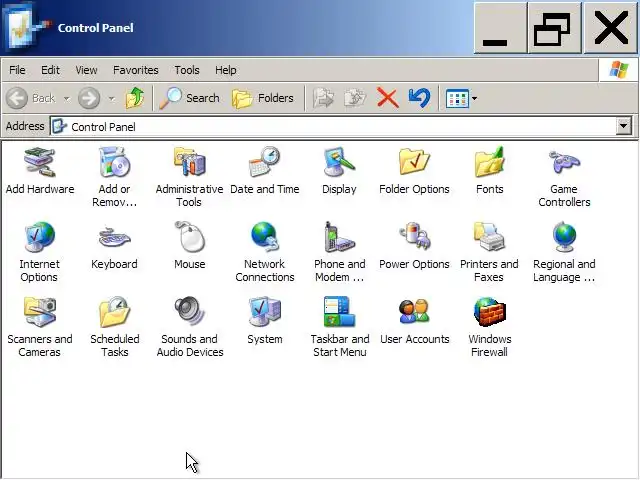Click the red Delete toolbar icon
Image resolution: width=640 pixels, height=480 pixels.
pos(387,98)
